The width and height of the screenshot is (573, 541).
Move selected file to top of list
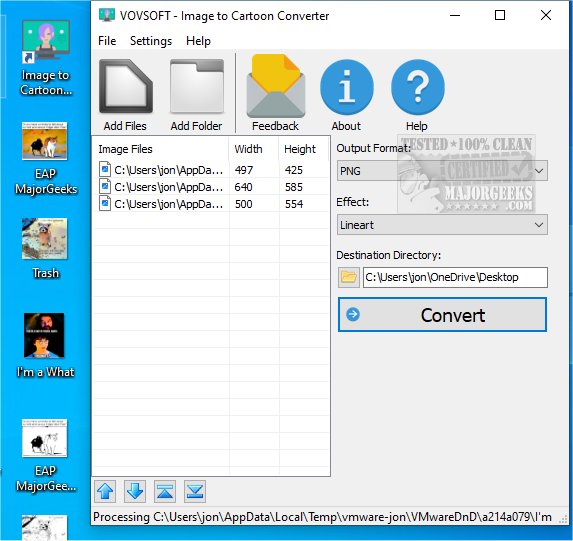165,491
